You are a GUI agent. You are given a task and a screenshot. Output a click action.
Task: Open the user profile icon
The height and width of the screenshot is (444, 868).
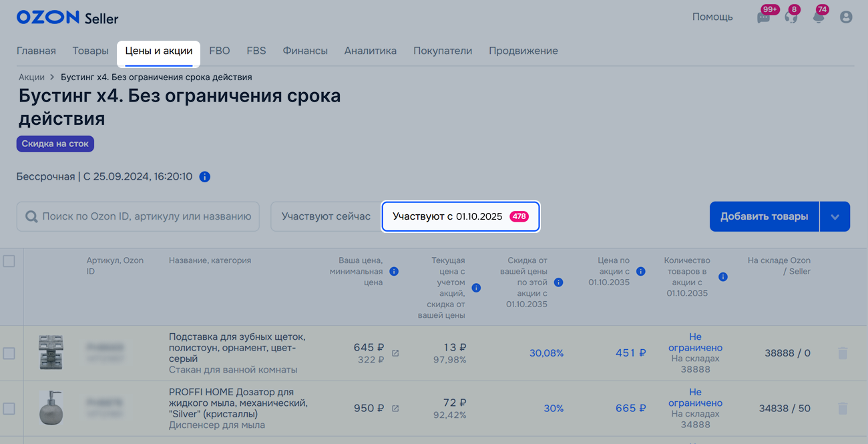click(846, 17)
